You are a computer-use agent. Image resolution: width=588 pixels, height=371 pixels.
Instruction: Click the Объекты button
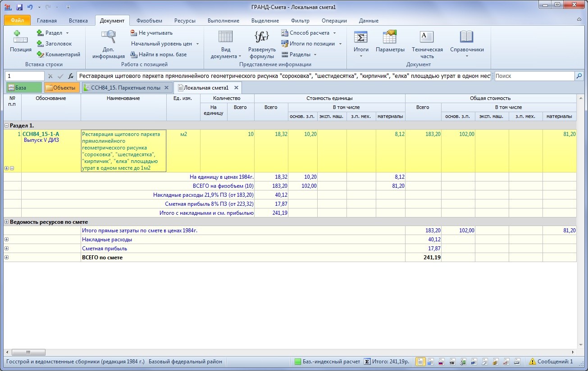click(x=62, y=88)
